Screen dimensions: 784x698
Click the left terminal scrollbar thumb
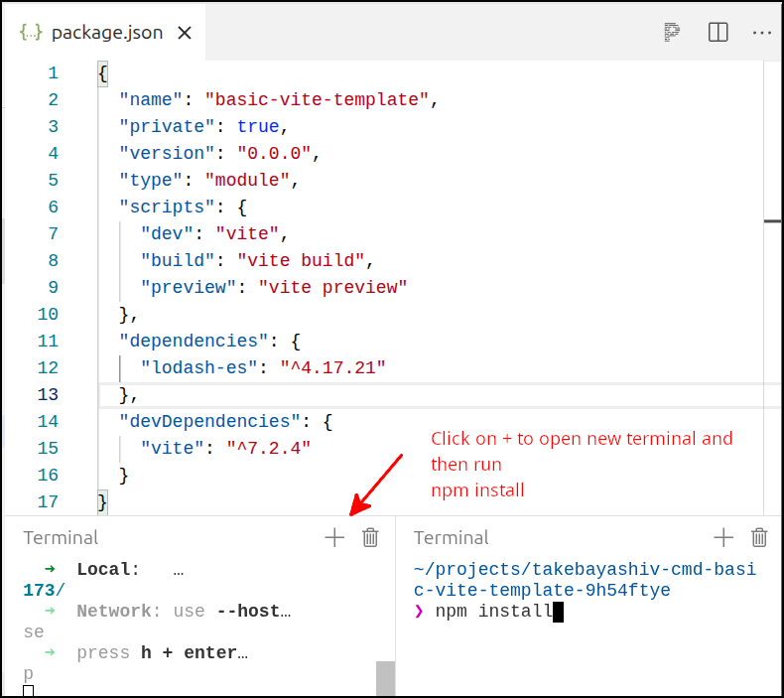click(x=385, y=679)
